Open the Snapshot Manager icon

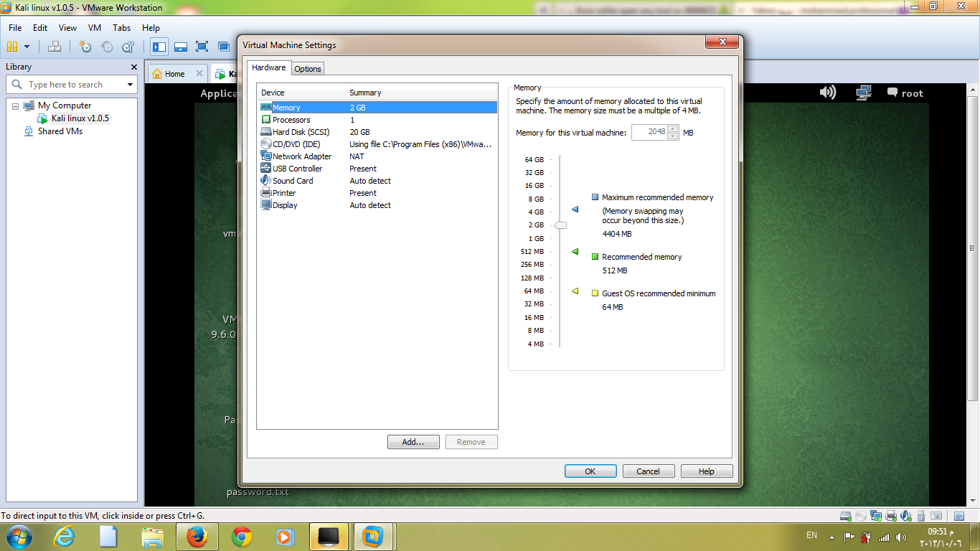pos(128,47)
